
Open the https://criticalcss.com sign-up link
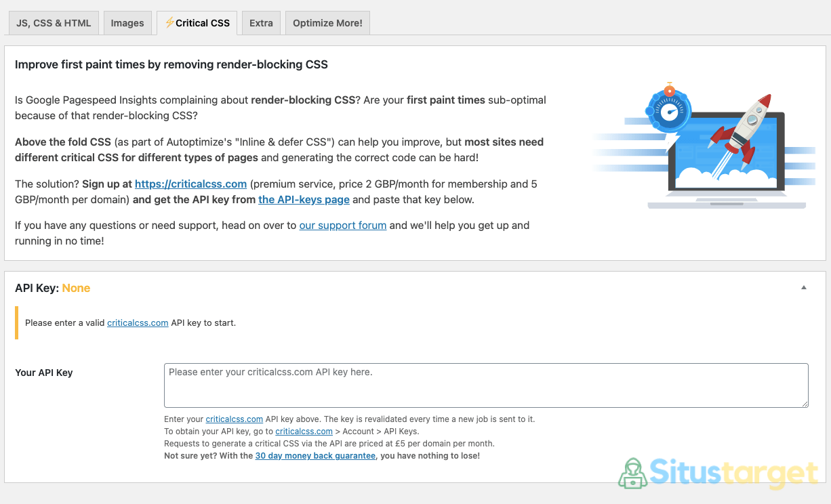[x=190, y=184]
